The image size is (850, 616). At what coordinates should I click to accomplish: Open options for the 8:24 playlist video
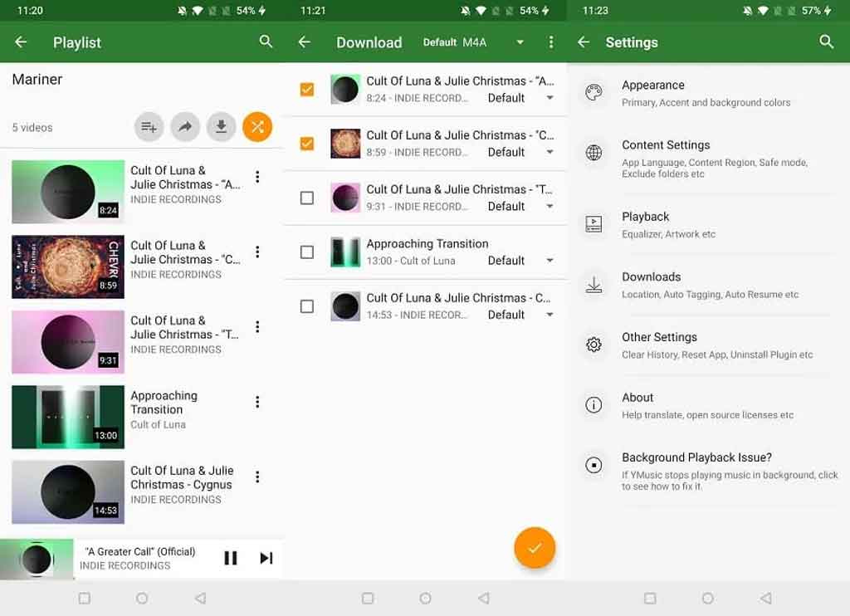tap(257, 177)
